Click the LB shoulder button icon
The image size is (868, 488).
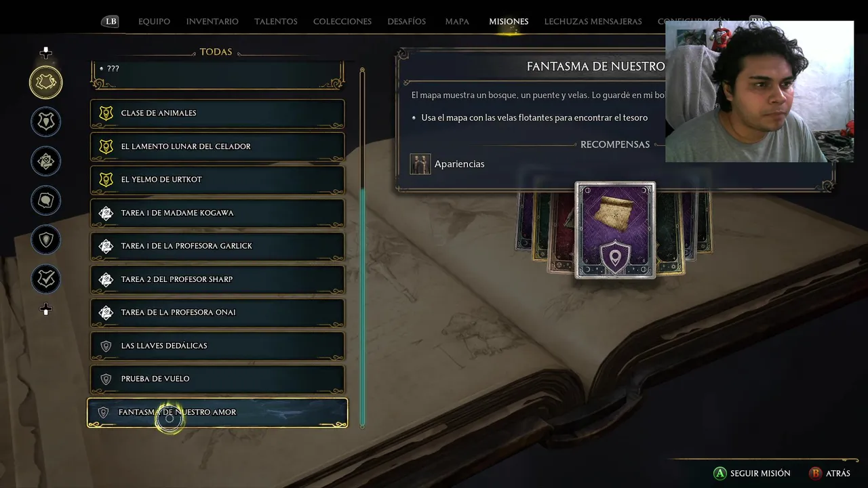coord(111,22)
